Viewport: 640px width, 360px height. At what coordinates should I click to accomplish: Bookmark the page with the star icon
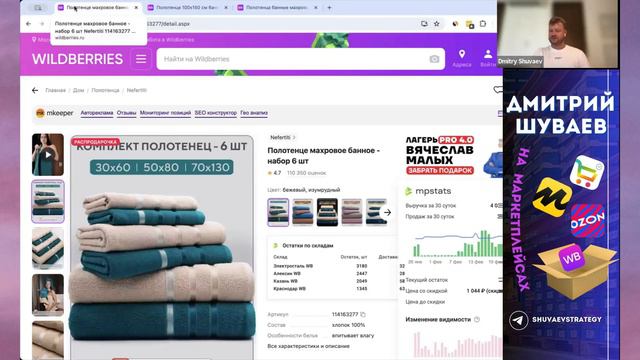coord(436,24)
